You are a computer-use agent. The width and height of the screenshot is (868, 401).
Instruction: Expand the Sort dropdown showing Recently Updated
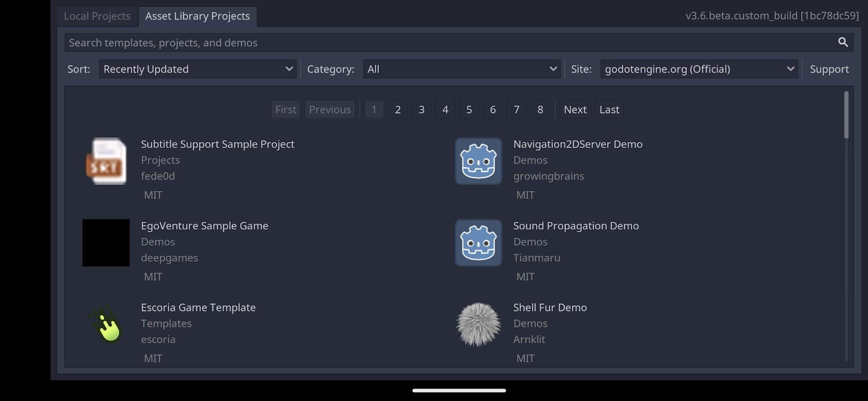click(x=198, y=69)
